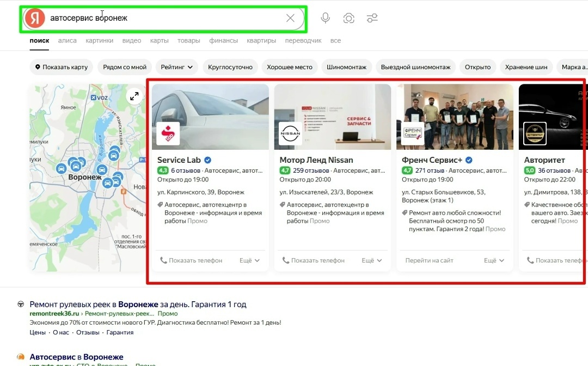Image resolution: width=588 pixels, height=366 pixels.
Task: Click the Френч Сервис logo thumbnail
Action: tap(413, 133)
